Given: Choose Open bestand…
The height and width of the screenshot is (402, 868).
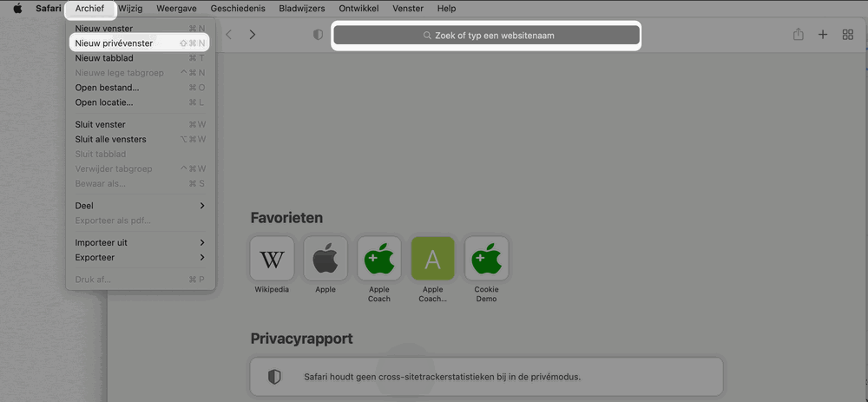Looking at the screenshot, I should [x=140, y=88].
